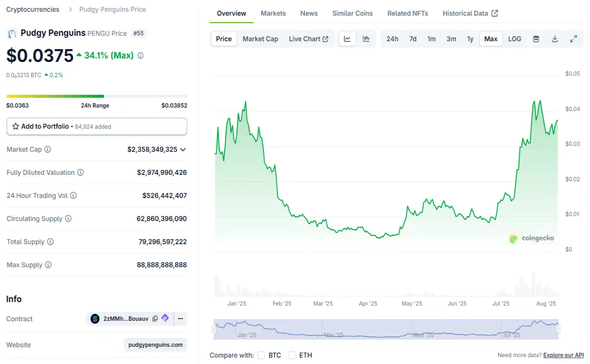The width and height of the screenshot is (590, 364).
Task: Toggle LOG scale on chart
Action: tap(515, 39)
